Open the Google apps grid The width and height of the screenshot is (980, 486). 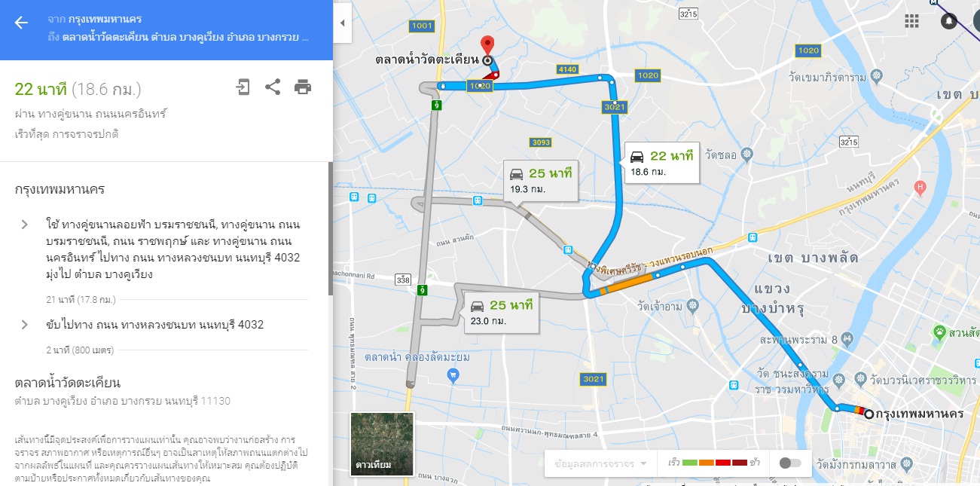click(x=912, y=20)
